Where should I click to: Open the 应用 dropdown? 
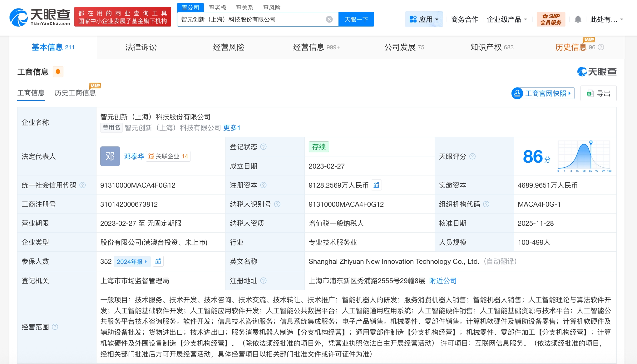[424, 19]
